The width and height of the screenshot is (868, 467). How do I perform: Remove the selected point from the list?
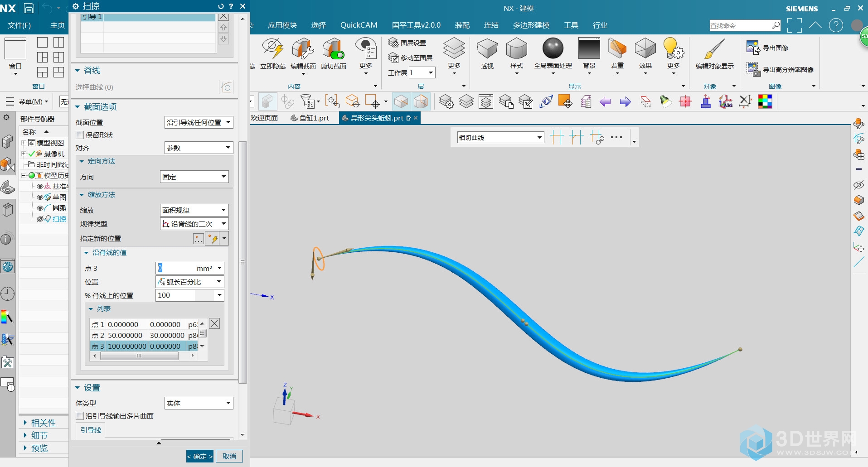(x=214, y=323)
